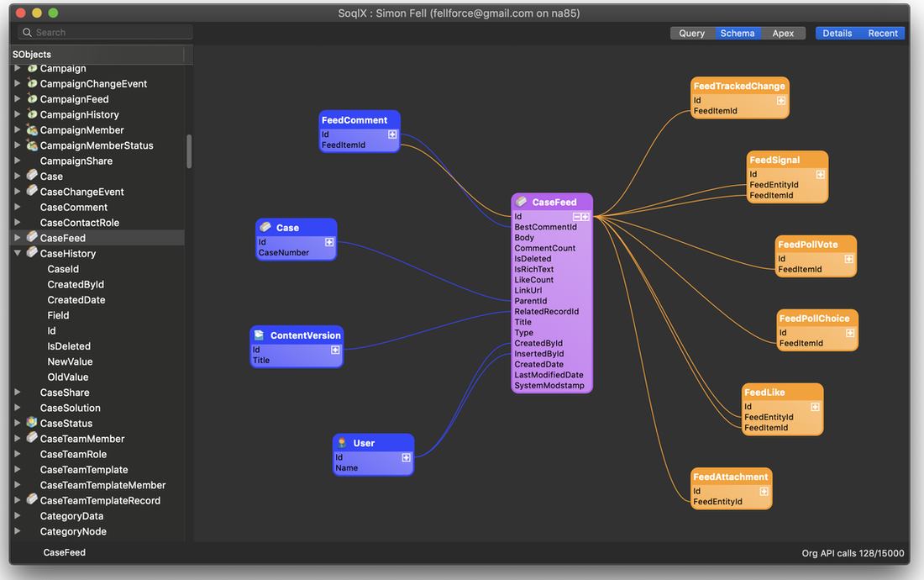Click the CampaignMember icon in the sidebar
The height and width of the screenshot is (580, 924).
[31, 129]
